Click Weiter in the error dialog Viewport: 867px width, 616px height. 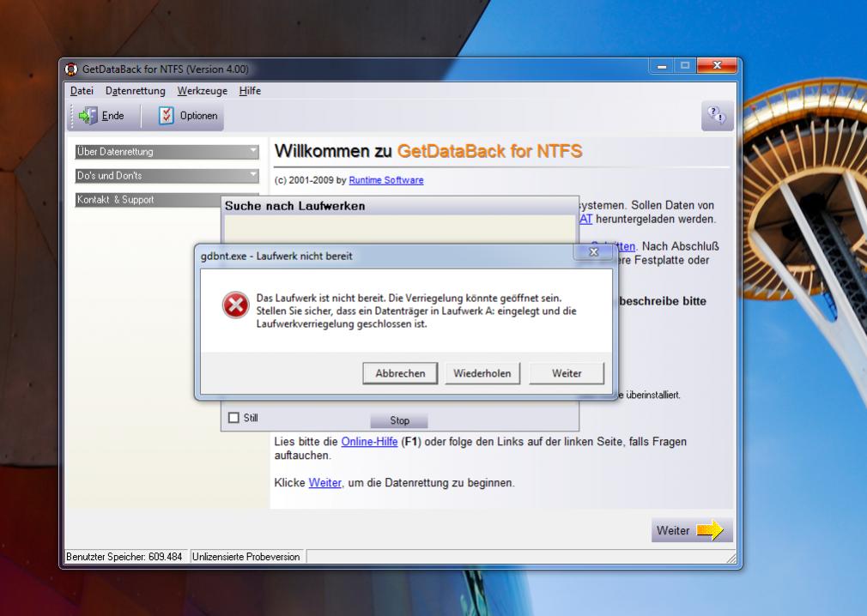pos(567,373)
